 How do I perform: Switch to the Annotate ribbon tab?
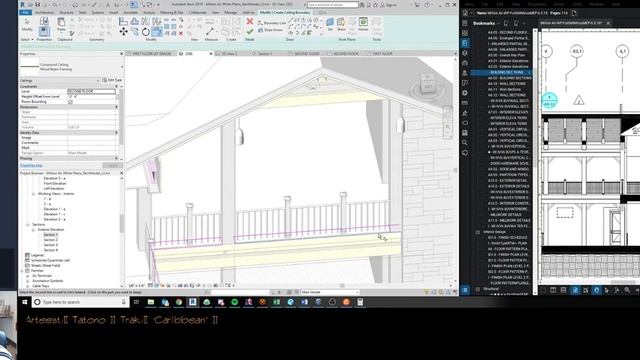coord(131,12)
